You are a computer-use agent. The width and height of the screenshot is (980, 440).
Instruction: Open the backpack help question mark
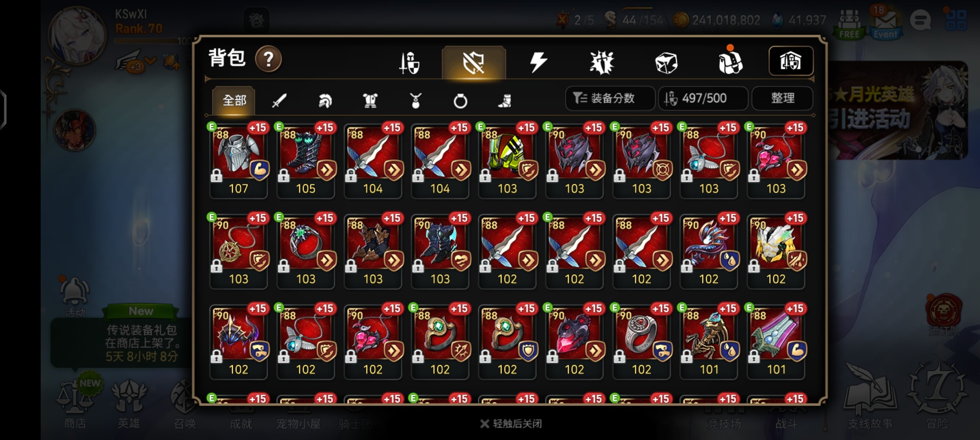(x=268, y=59)
